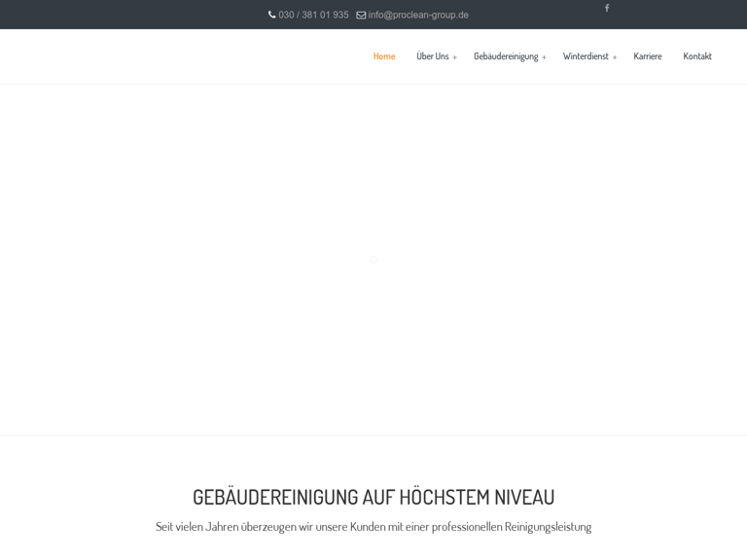Expand the Gebäudereinigung plus indicator
The height and width of the screenshot is (560, 747).
point(544,57)
